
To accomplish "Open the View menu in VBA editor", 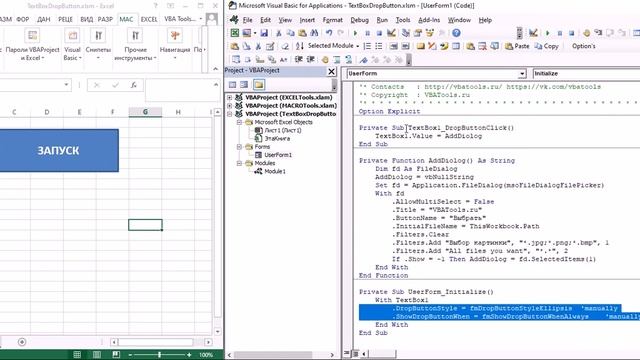I will (x=285, y=20).
